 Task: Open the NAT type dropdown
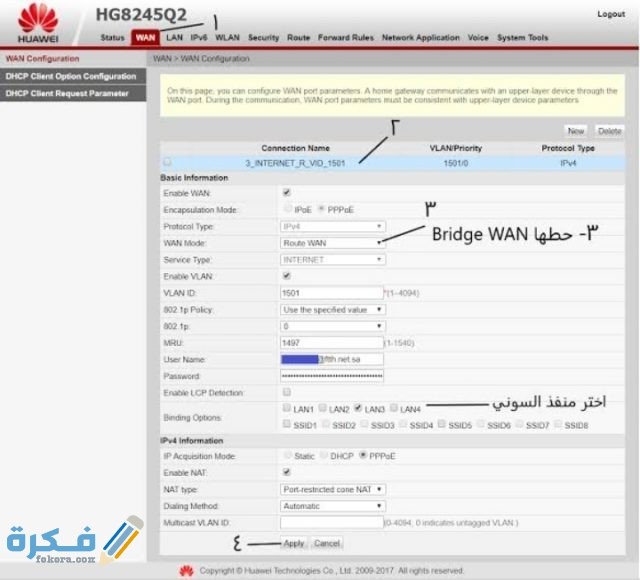tap(333, 489)
